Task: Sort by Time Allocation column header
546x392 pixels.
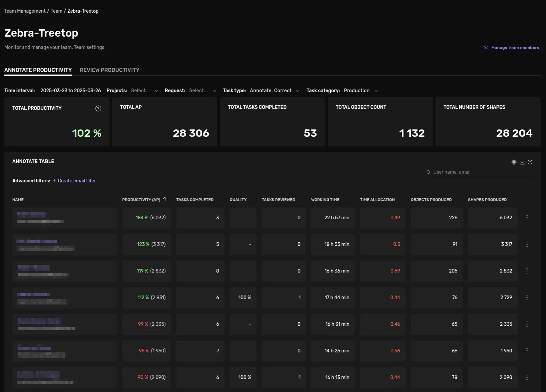Action: point(377,200)
